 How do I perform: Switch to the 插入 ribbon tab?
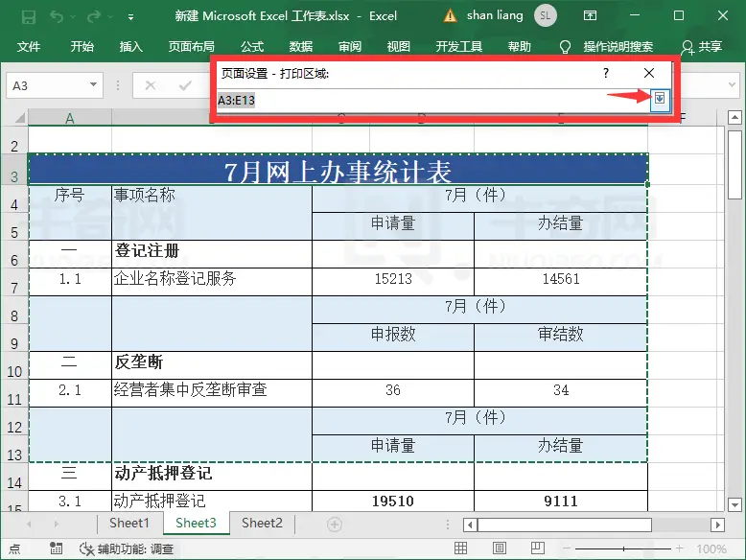click(130, 46)
